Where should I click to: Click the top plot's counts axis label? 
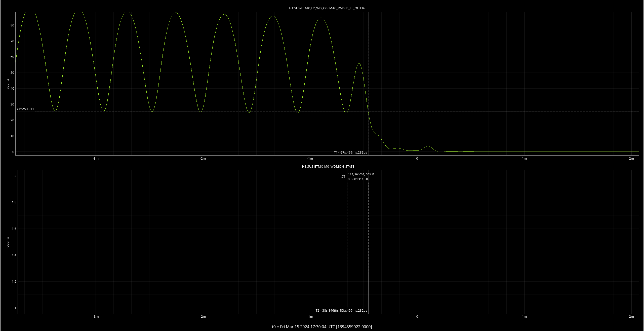click(8, 84)
